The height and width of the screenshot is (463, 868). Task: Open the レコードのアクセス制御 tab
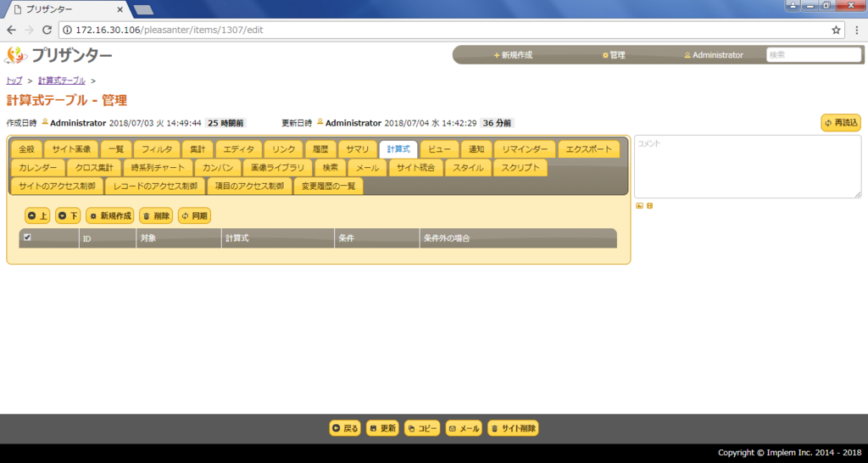tap(155, 186)
